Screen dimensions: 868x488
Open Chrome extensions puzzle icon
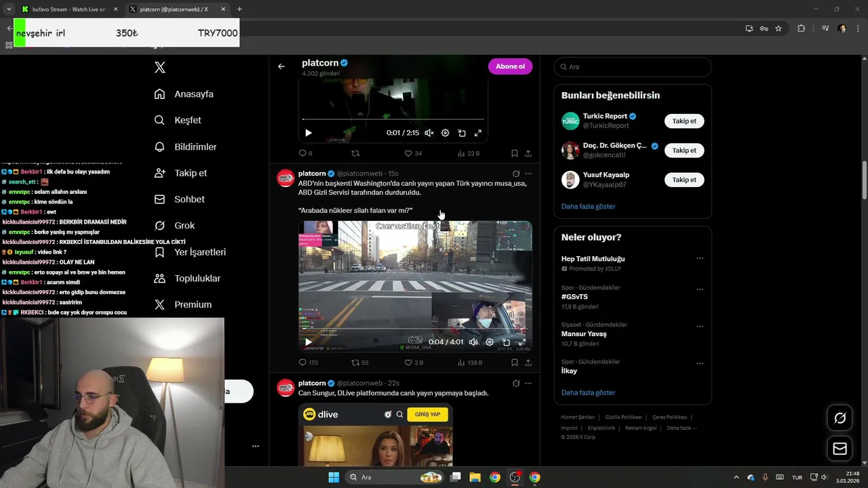801,28
